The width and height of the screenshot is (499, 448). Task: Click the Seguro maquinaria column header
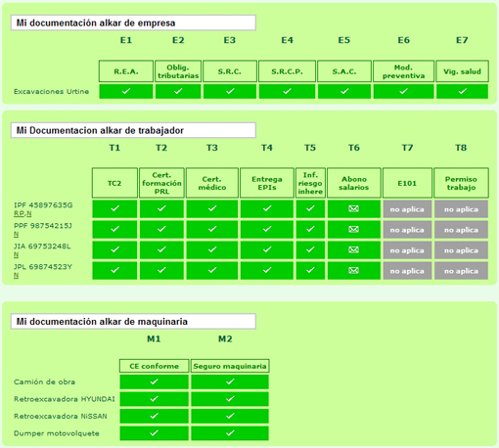point(230,366)
